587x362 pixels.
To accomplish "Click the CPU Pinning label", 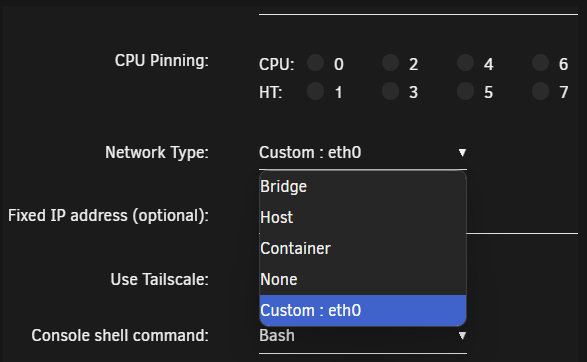I will pyautogui.click(x=162, y=61).
